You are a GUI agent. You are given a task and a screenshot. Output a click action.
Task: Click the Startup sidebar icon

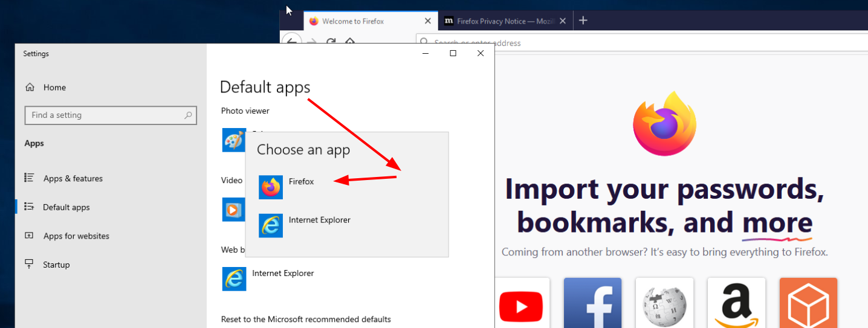point(29,264)
